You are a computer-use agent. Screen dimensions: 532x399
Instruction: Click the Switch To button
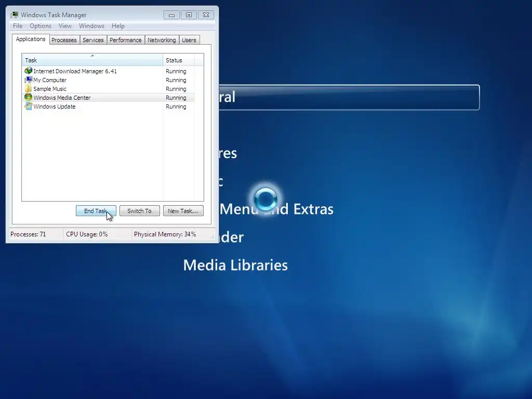pos(139,211)
